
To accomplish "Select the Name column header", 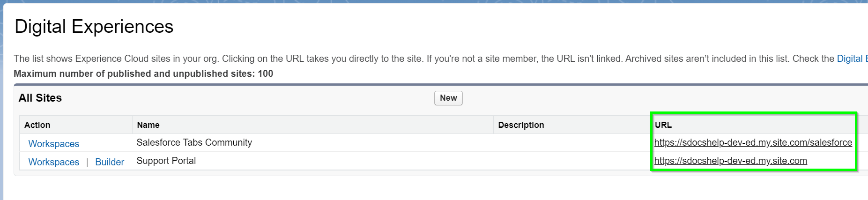I will click(x=313, y=125).
